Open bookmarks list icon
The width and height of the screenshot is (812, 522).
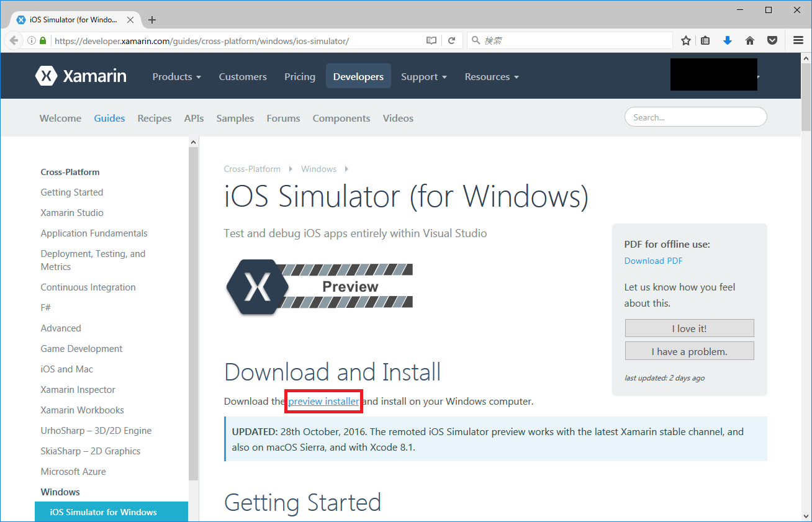click(706, 40)
